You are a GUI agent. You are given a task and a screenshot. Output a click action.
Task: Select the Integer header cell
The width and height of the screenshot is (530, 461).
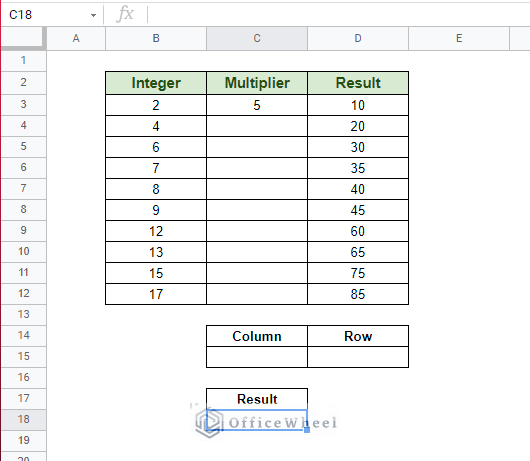click(x=156, y=83)
